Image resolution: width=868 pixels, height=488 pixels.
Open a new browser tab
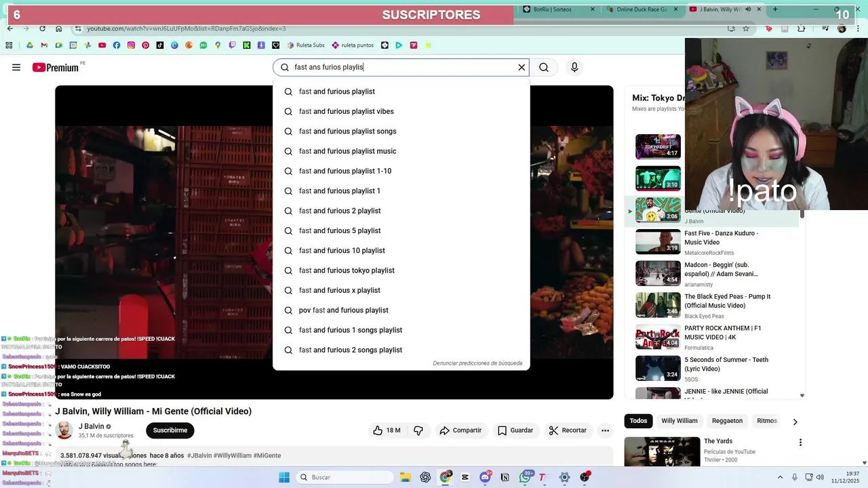tap(775, 9)
